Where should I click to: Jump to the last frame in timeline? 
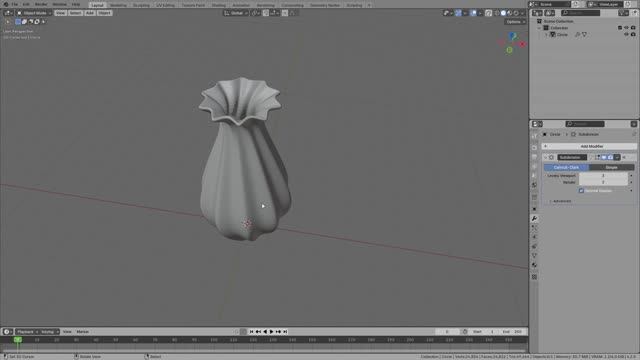point(285,332)
